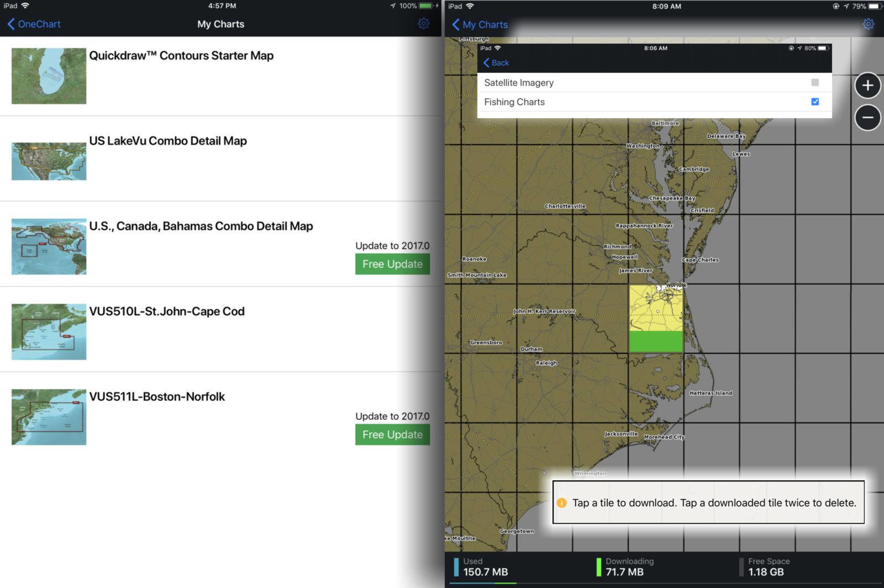The image size is (884, 588).
Task: Open settings gear above the map
Action: [x=868, y=24]
